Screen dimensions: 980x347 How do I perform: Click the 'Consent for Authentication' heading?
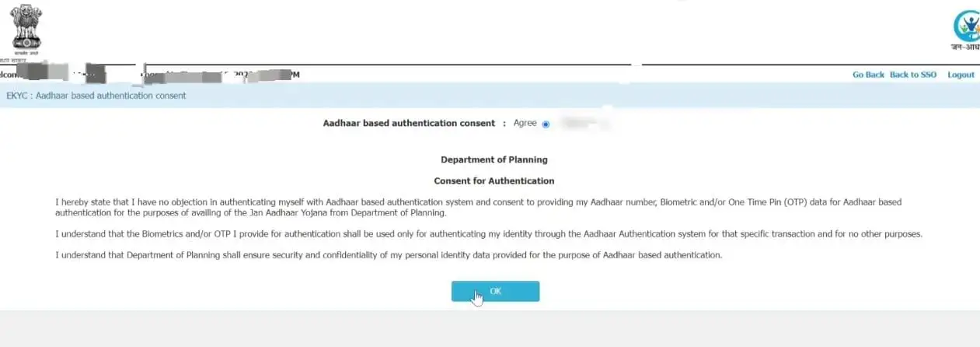[493, 181]
